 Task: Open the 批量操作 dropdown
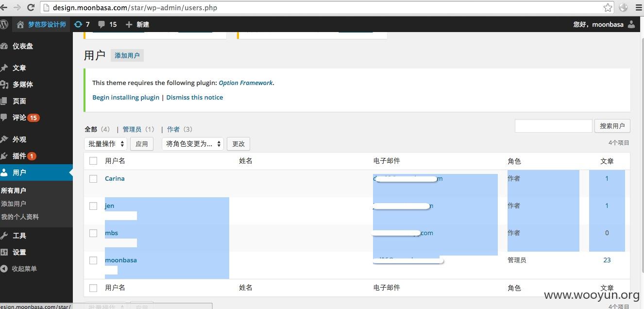(105, 144)
